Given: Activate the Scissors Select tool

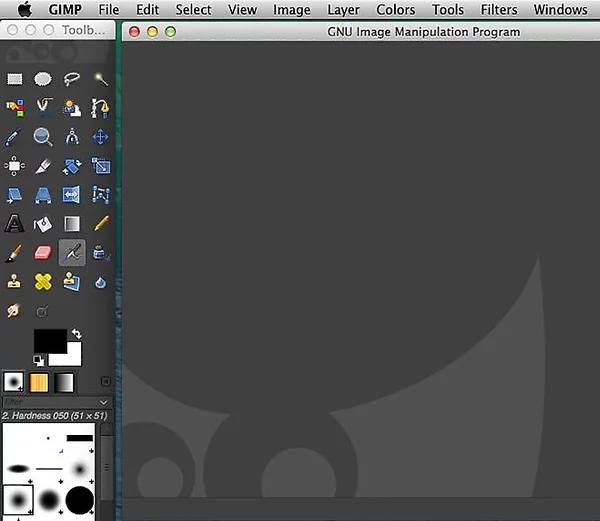Looking at the screenshot, I should (43, 107).
